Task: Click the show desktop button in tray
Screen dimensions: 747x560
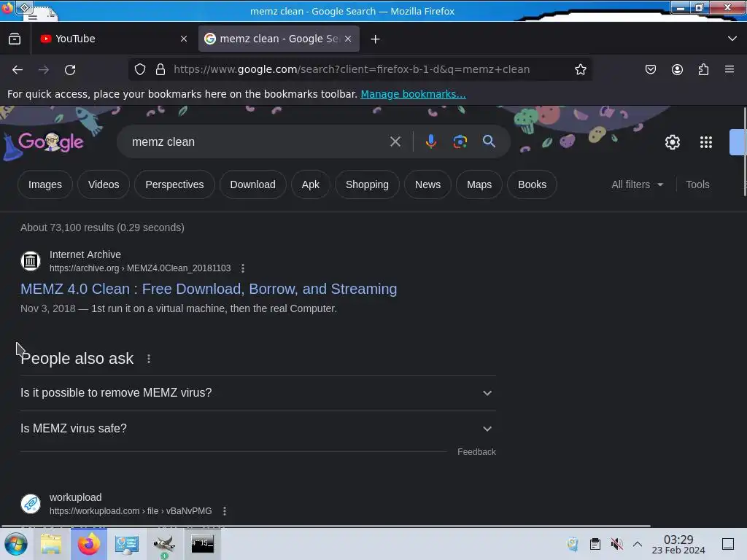Action: [x=728, y=544]
